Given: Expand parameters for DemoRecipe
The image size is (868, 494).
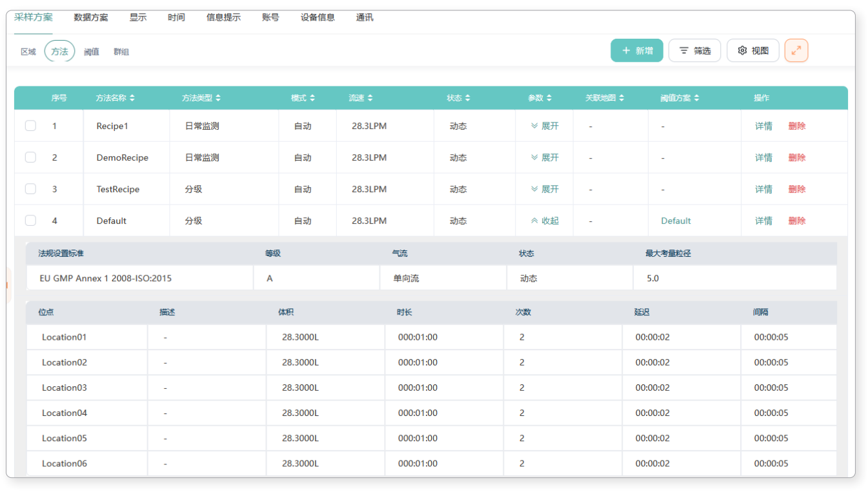Looking at the screenshot, I should coord(545,158).
